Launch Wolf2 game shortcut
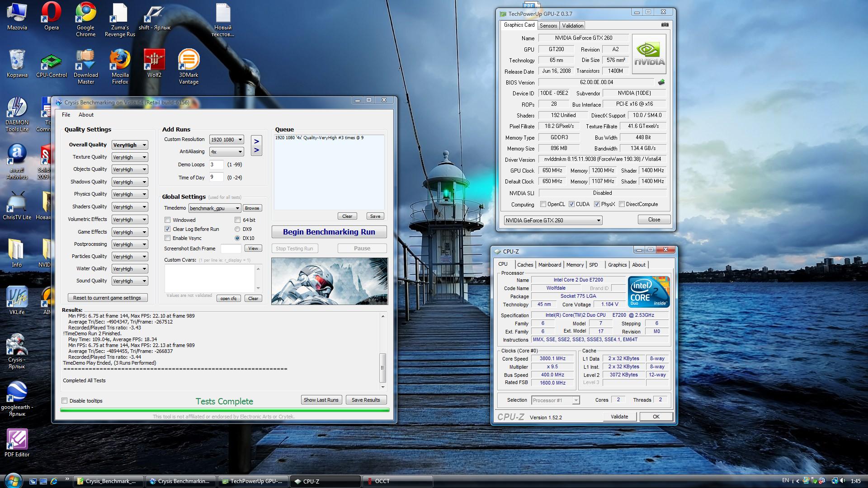This screenshot has height=488, width=868. point(154,64)
